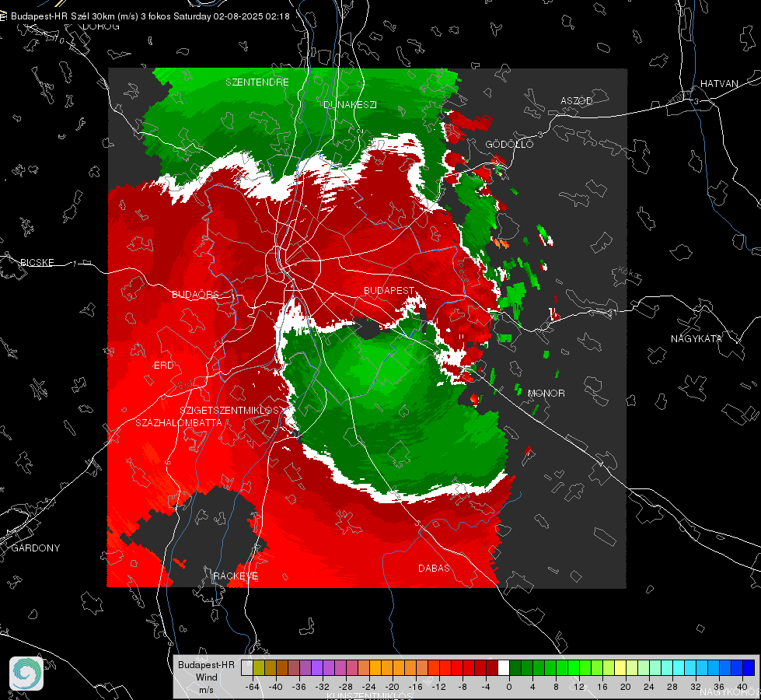Click the GÁRDONY map label
This screenshot has height=700, width=761.
pos(36,548)
